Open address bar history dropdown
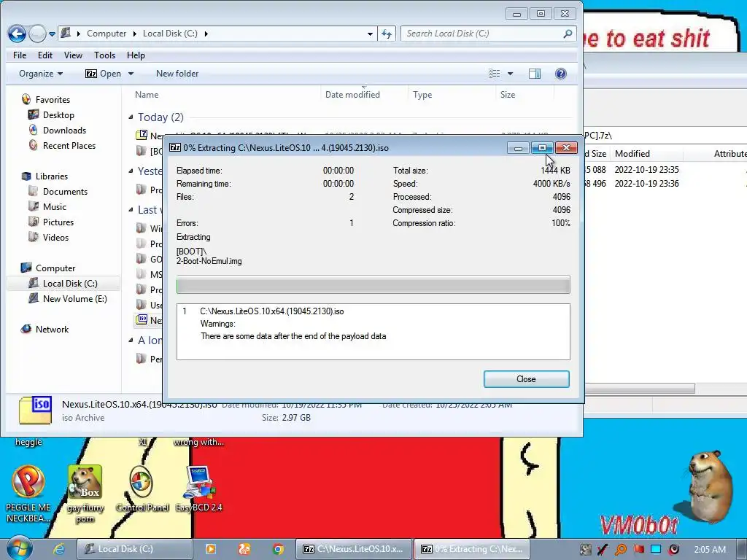This screenshot has height=560, width=747. [370, 34]
